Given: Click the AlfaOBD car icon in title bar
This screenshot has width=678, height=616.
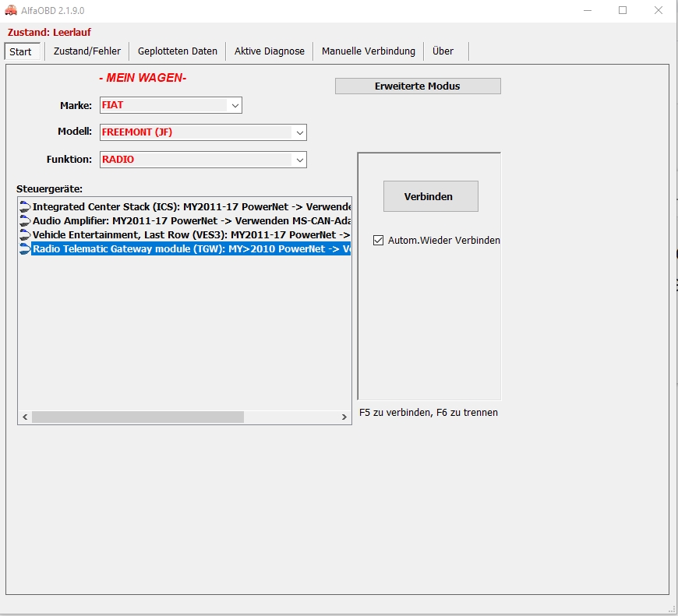Looking at the screenshot, I should point(11,11).
